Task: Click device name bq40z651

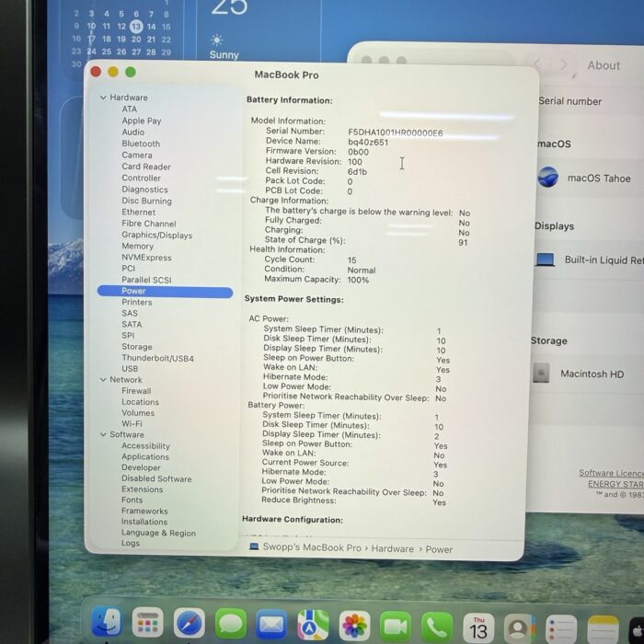Action: (x=368, y=142)
